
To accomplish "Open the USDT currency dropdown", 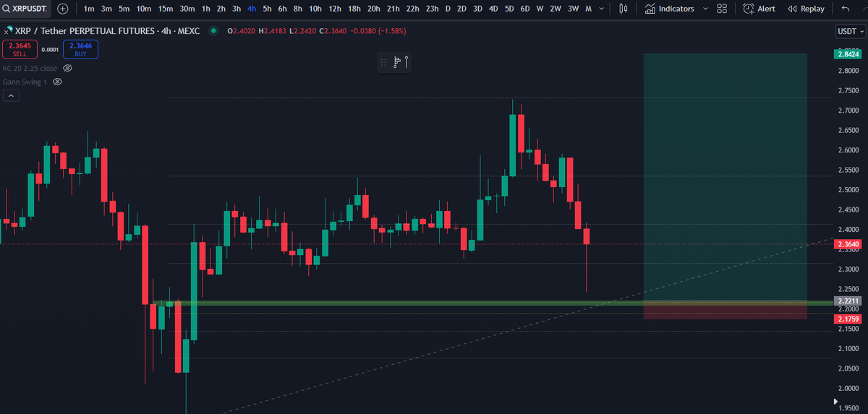I will tap(849, 31).
